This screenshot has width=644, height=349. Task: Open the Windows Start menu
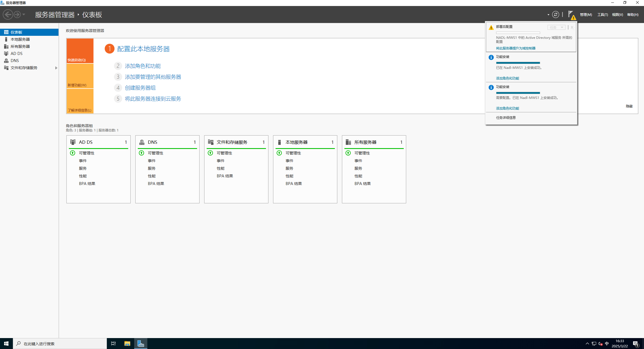[6, 344]
